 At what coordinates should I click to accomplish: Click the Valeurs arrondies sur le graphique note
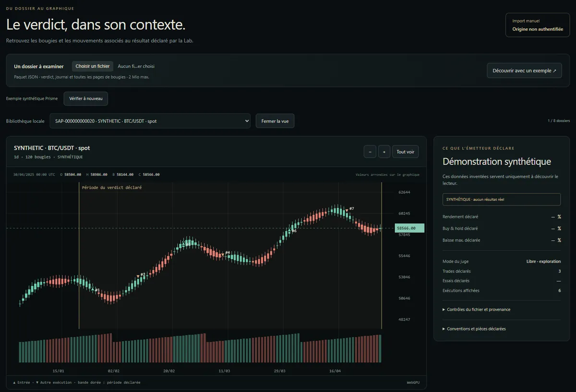(x=387, y=175)
